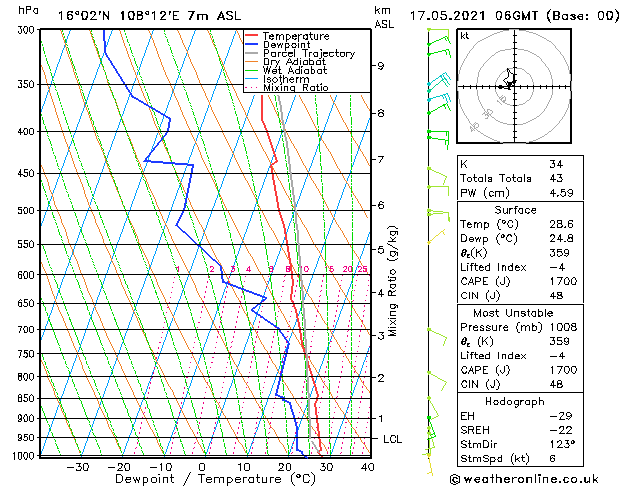This screenshot has height=486, width=629.
Task: Click the 'hPa' pressure unit label
Action: point(28,10)
